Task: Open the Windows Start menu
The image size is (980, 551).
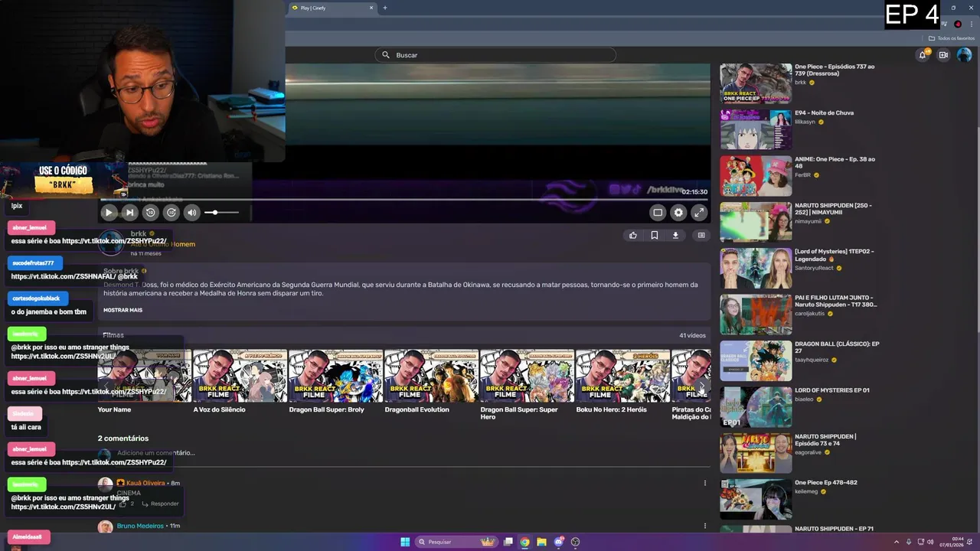Action: click(405, 542)
